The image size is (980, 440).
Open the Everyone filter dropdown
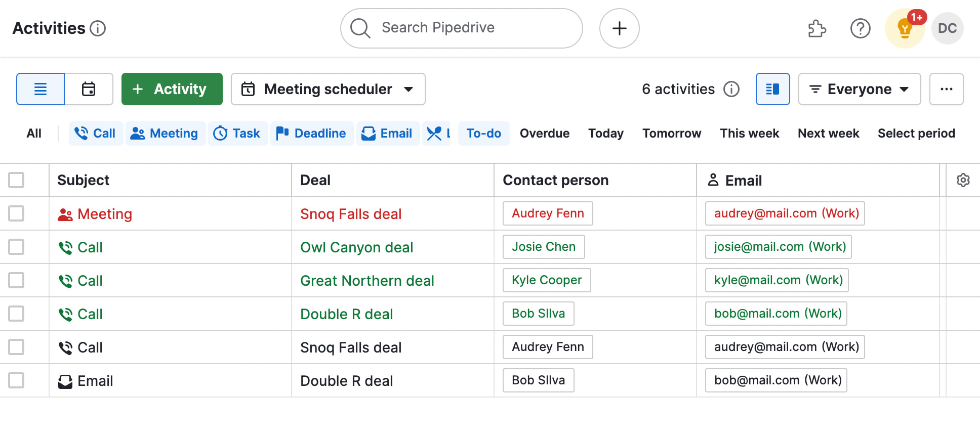click(x=860, y=89)
